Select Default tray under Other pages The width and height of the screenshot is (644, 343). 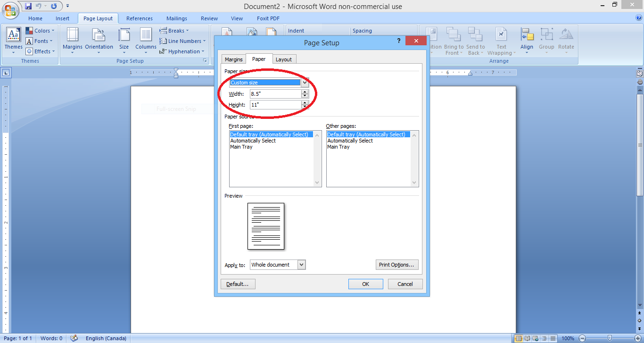(369, 134)
